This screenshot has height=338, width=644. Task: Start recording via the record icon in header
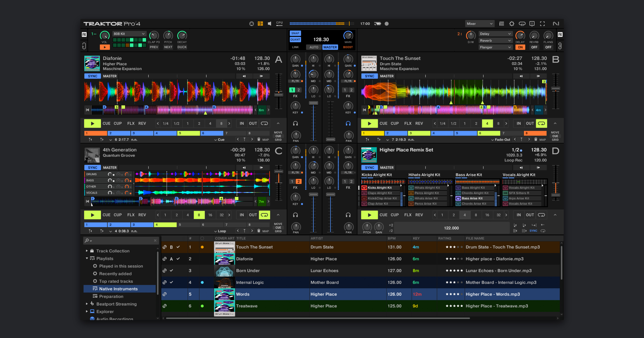tap(387, 23)
